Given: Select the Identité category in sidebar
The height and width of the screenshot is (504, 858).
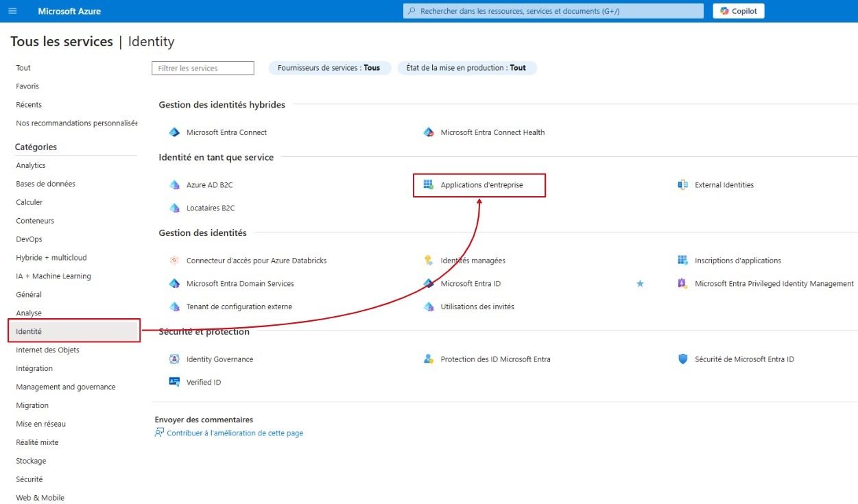Looking at the screenshot, I should point(73,331).
